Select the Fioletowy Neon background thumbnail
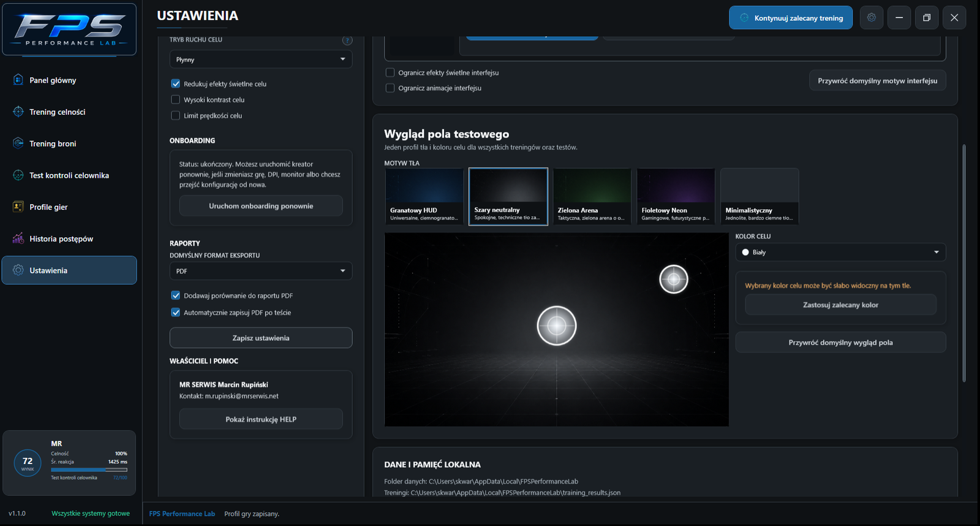980x526 pixels. point(676,196)
